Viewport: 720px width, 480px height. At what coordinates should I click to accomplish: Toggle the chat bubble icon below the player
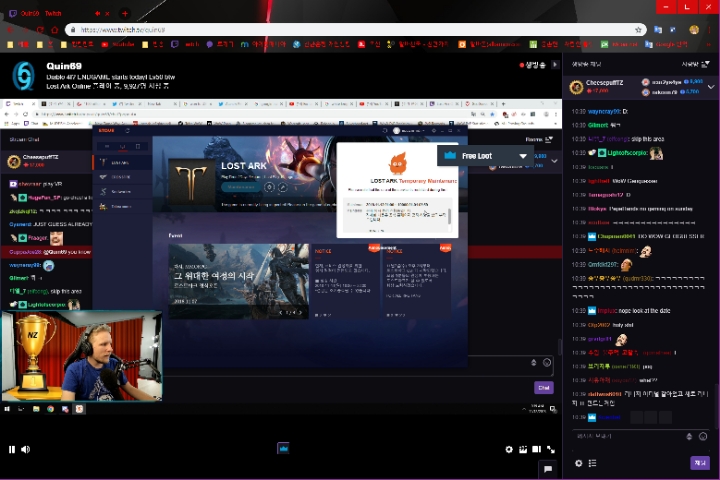(x=547, y=468)
